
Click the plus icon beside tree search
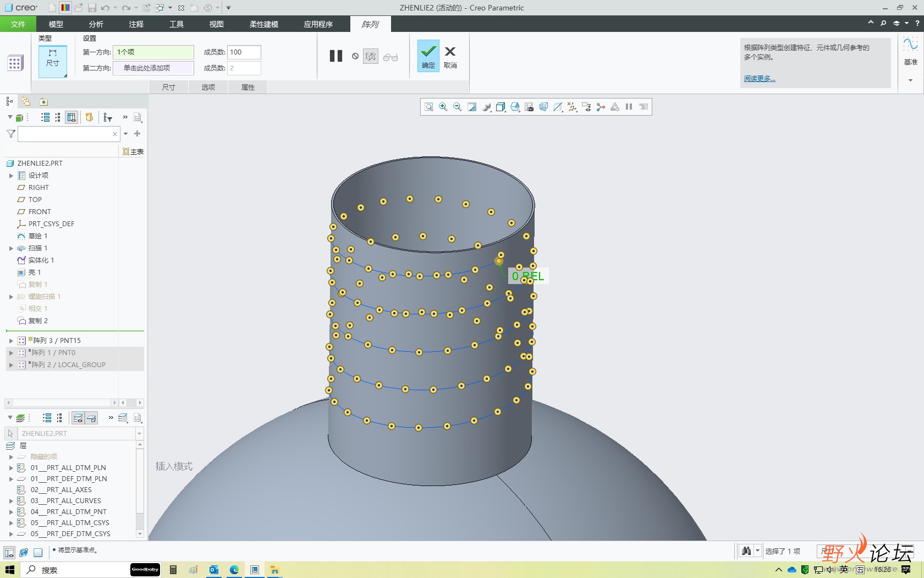point(137,134)
